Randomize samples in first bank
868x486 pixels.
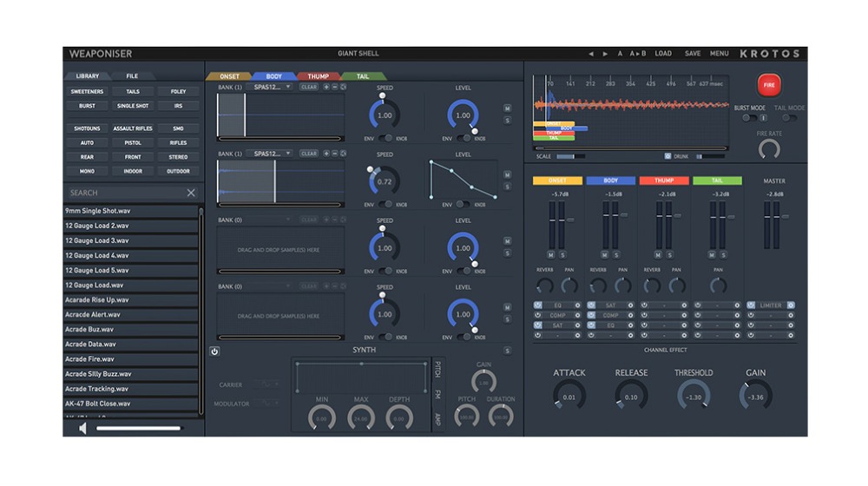pos(343,87)
